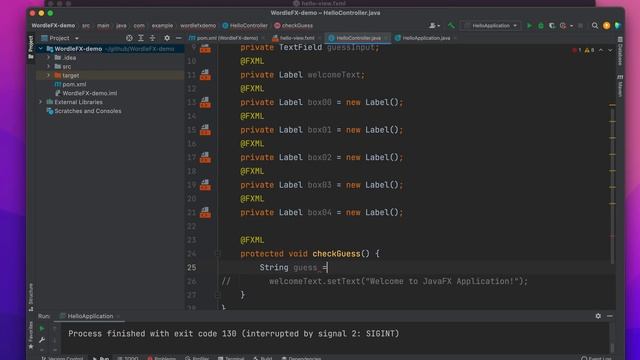Start debugging with the green bug icon
The width and height of the screenshot is (640, 360).
(541, 25)
